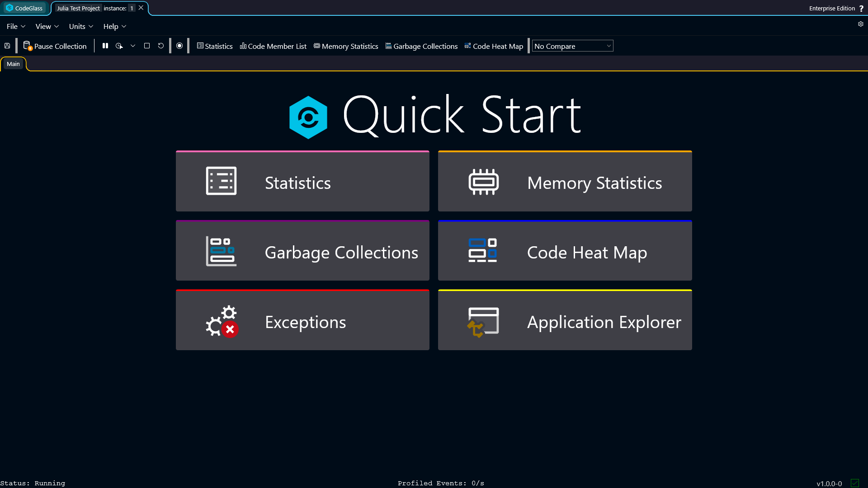Close the Julia Test Project tab
Screen dimensions: 868x488
click(x=141, y=8)
